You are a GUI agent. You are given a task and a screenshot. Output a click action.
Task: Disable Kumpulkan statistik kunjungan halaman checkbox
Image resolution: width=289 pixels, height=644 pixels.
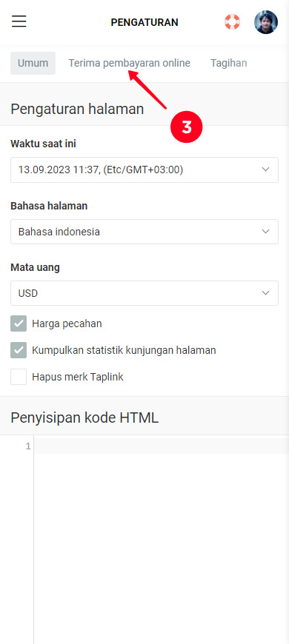pyautogui.click(x=19, y=350)
